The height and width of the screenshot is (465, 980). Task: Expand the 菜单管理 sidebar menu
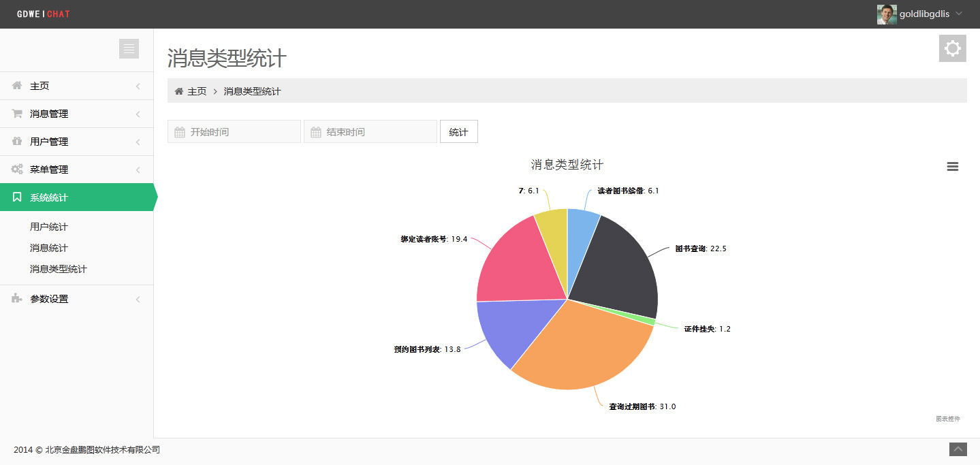49,170
